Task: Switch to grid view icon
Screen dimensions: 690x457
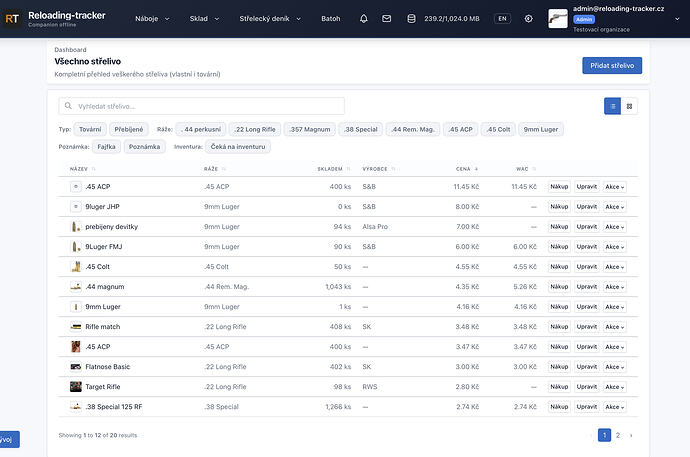Action: coord(629,106)
